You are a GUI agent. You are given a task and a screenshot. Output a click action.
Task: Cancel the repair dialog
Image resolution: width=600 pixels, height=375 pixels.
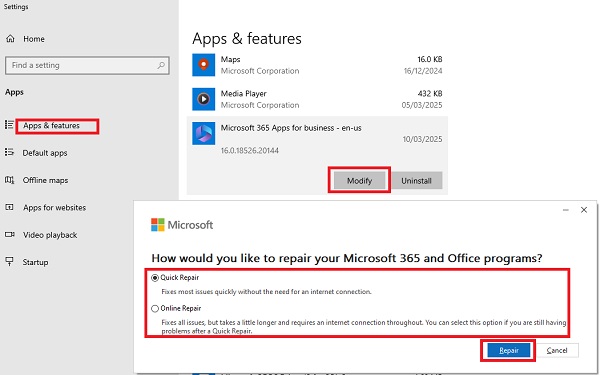click(557, 350)
